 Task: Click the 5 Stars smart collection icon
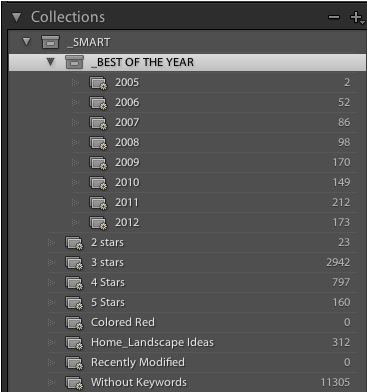pos(74,303)
